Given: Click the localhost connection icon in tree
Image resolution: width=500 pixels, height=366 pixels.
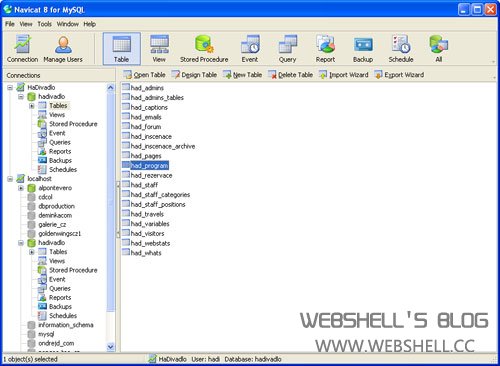Looking at the screenshot, I should (21, 179).
